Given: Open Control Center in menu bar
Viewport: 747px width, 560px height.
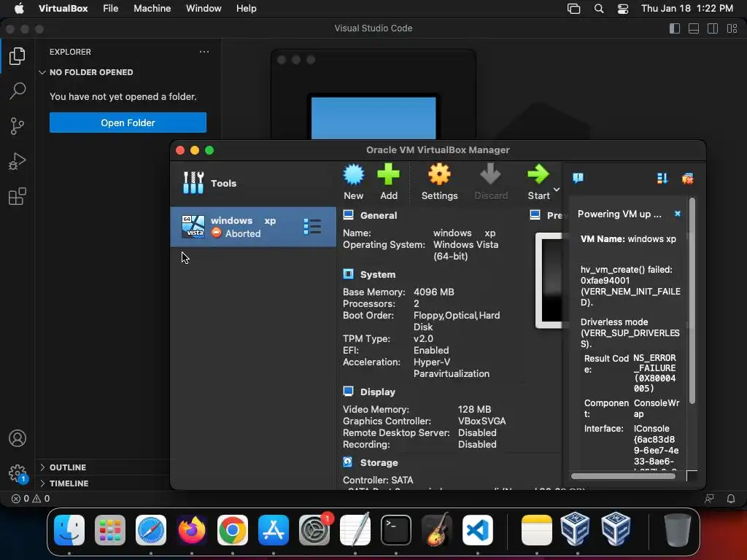Looking at the screenshot, I should click(623, 9).
